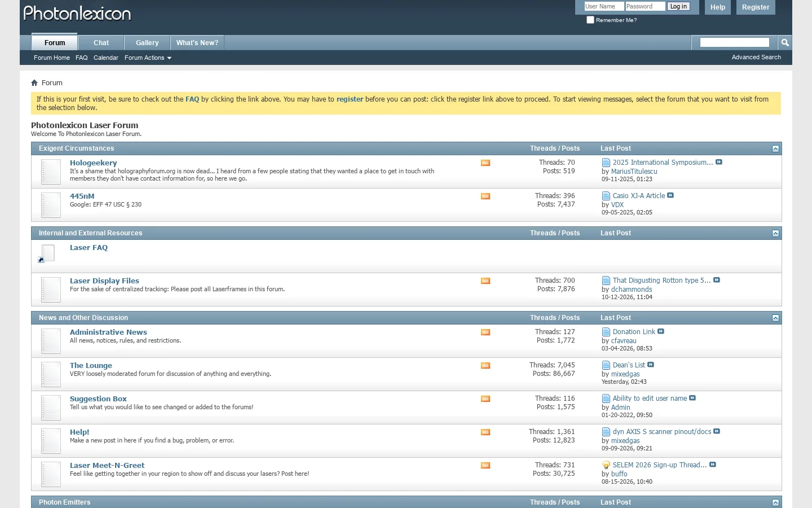Focus the forum search text box
The height and width of the screenshot is (508, 812).
pyautogui.click(x=735, y=42)
